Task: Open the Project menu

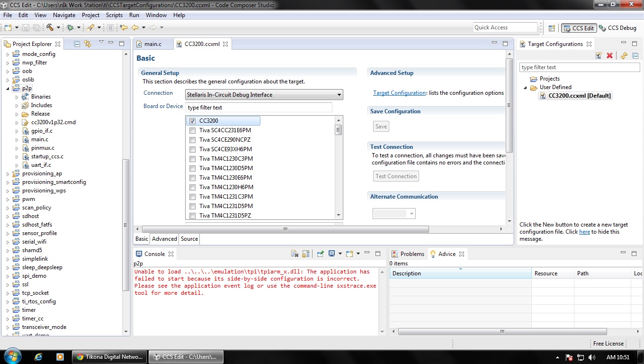Action: (x=90, y=15)
